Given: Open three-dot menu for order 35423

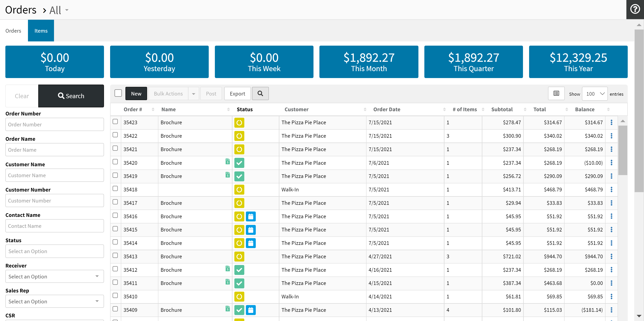Looking at the screenshot, I should click(611, 123).
